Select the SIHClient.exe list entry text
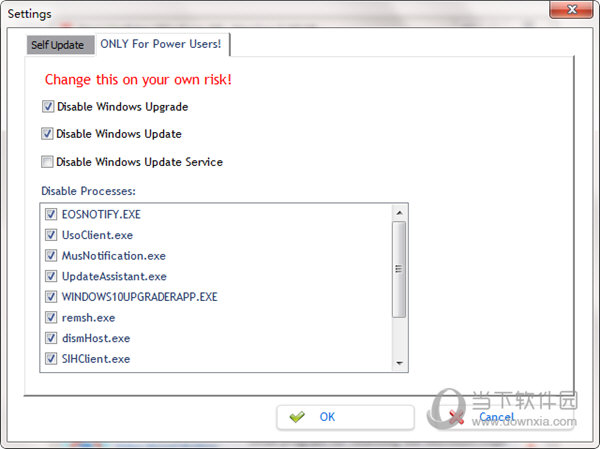Viewport: 600px width, 449px height. [x=96, y=359]
